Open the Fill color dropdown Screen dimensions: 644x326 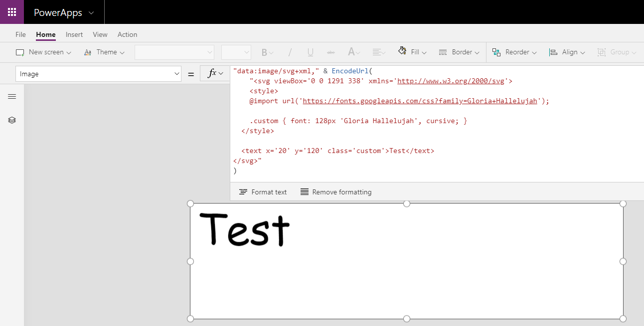(x=412, y=52)
